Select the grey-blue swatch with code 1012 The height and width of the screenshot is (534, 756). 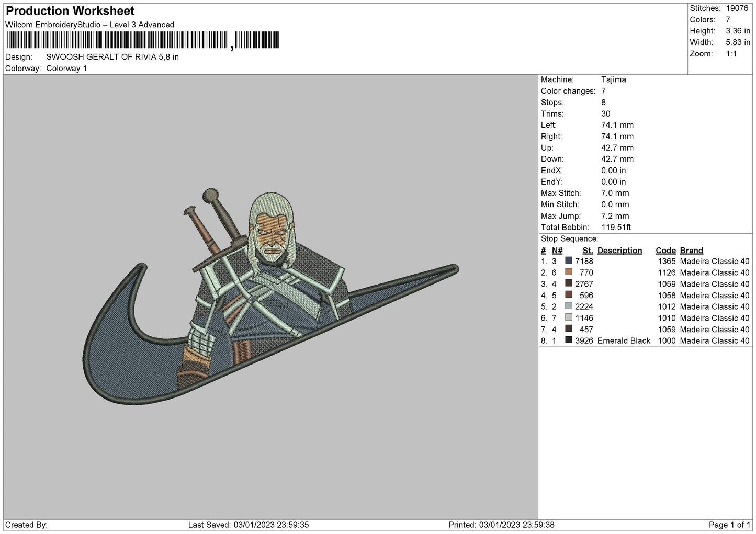[x=569, y=306]
